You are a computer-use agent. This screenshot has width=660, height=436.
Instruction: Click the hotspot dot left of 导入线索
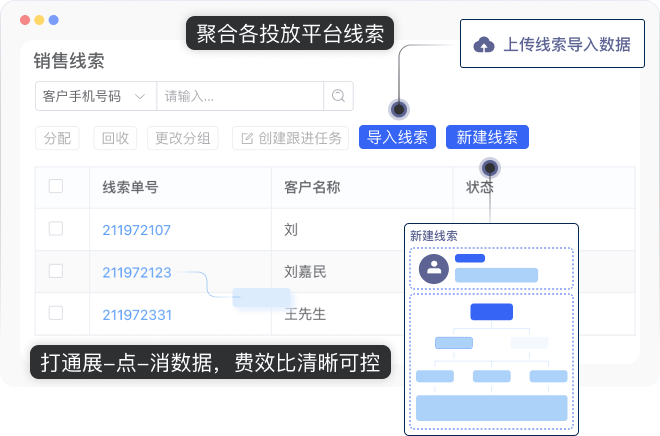(398, 109)
